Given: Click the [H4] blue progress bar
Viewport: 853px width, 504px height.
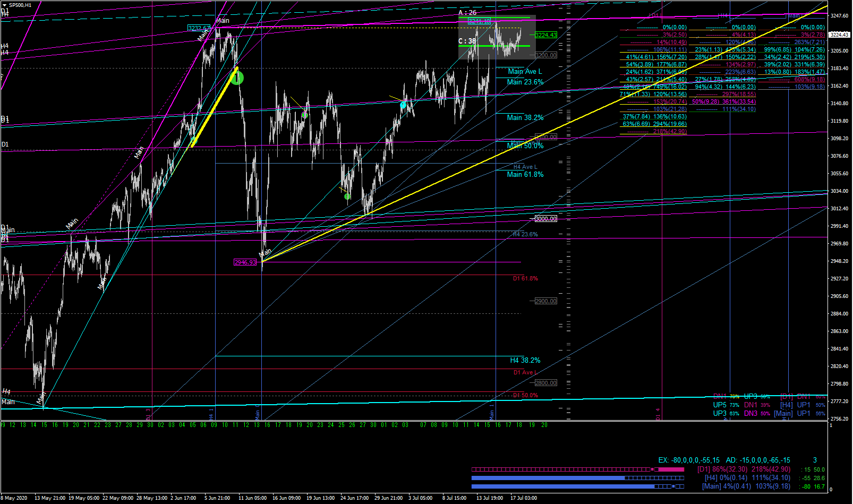Looking at the screenshot, I should coord(578,478).
